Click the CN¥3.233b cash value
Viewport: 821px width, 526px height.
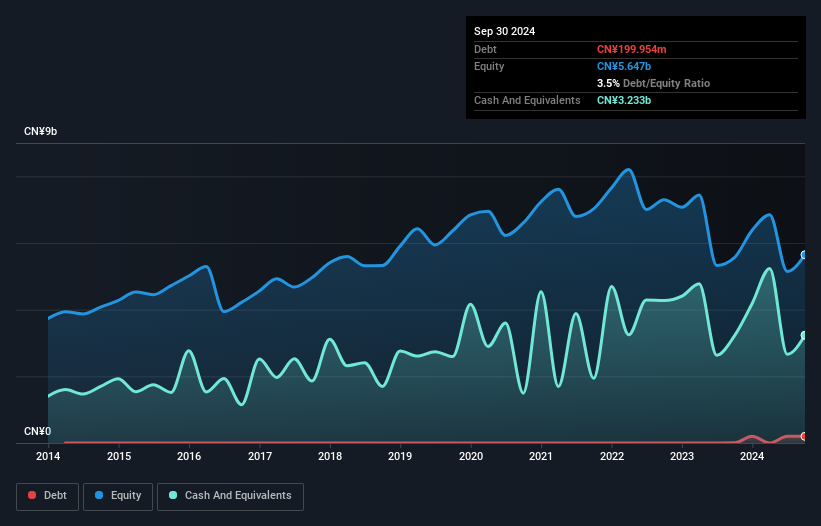624,100
